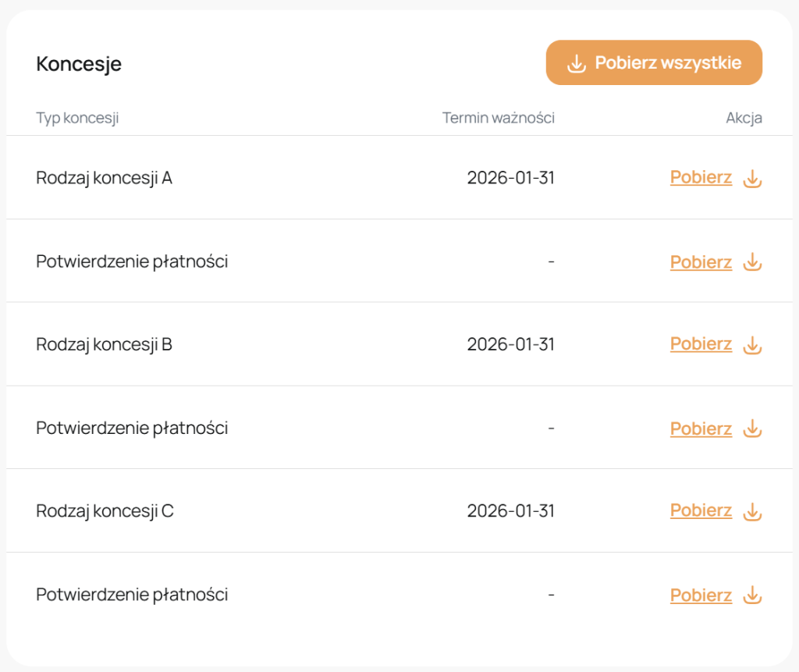The height and width of the screenshot is (672, 799).
Task: Open the Pobierz link for Rodzaj koncesji B
Action: click(701, 344)
